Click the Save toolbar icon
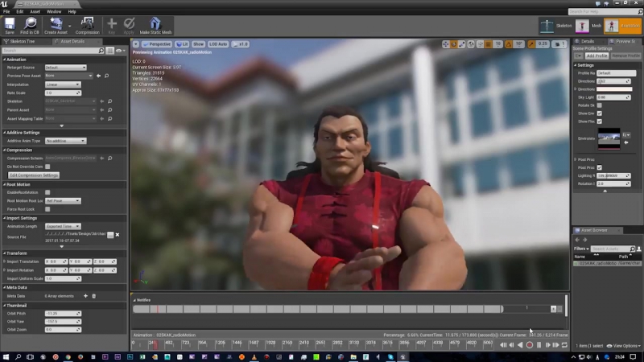The image size is (644, 362). coord(10,26)
